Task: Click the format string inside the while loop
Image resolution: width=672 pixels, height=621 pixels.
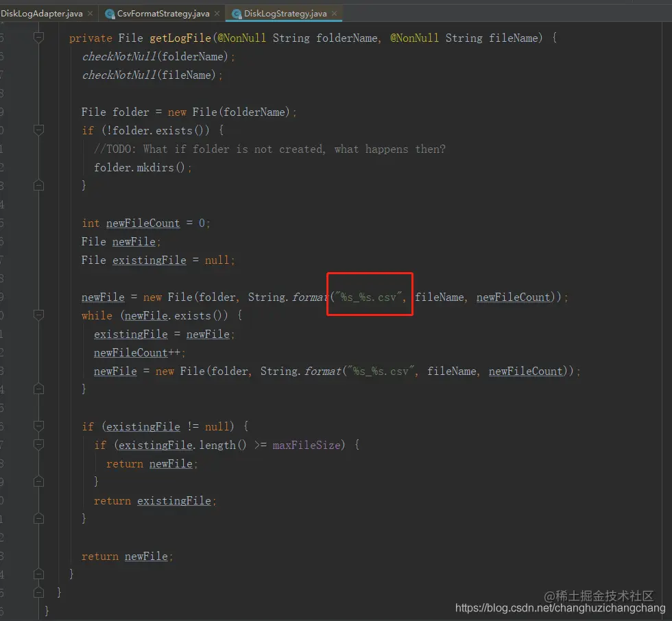Action: tap(381, 371)
